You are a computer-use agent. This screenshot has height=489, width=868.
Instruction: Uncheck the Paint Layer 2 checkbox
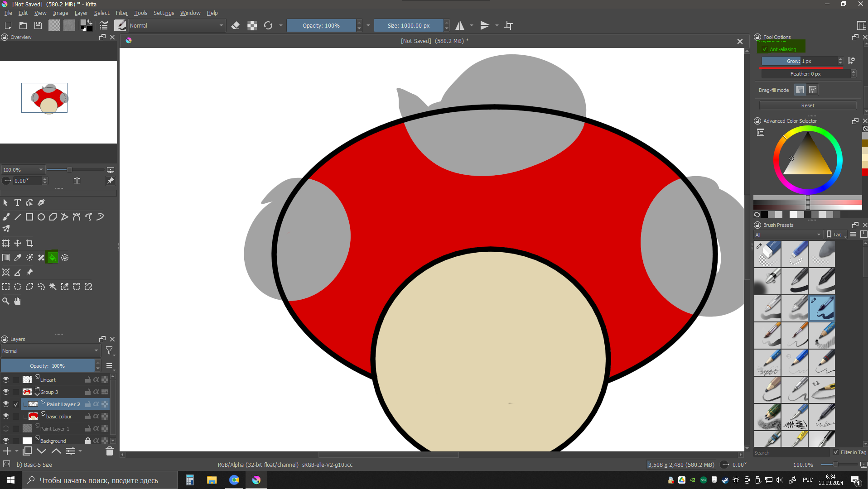(x=16, y=404)
